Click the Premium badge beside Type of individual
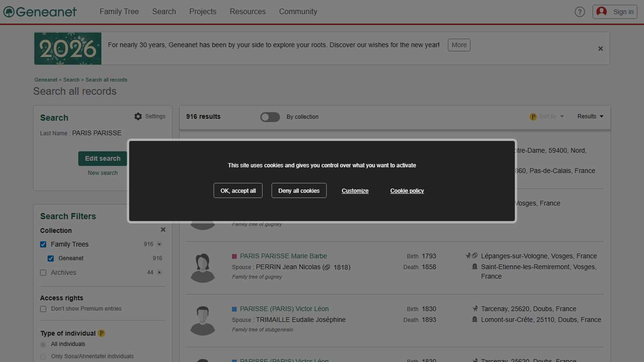This screenshot has height=362, width=644. coord(101,333)
